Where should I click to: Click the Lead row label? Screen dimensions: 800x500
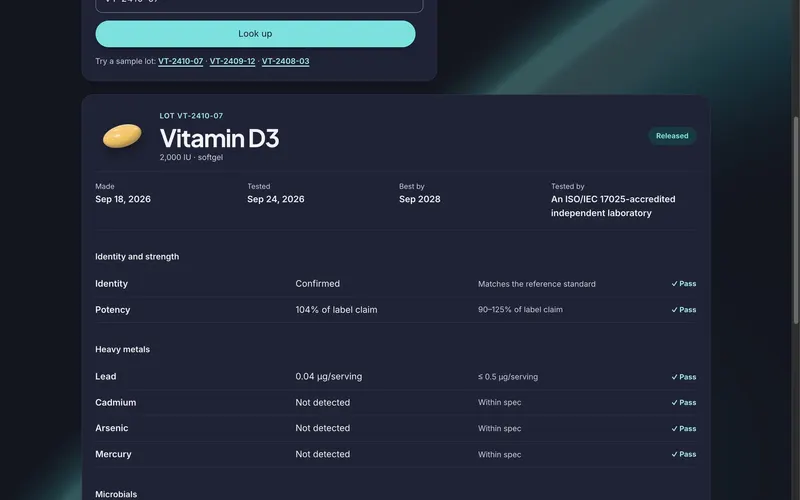(x=106, y=377)
